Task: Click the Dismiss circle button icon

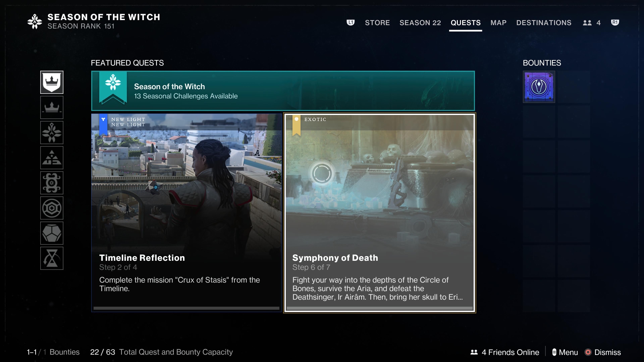Action: tap(588, 352)
